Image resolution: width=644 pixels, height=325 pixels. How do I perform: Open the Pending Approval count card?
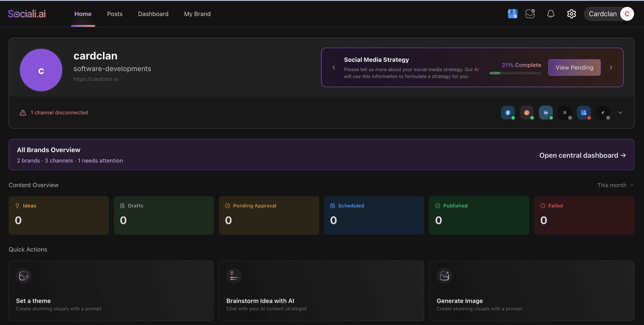pyautogui.click(x=269, y=215)
